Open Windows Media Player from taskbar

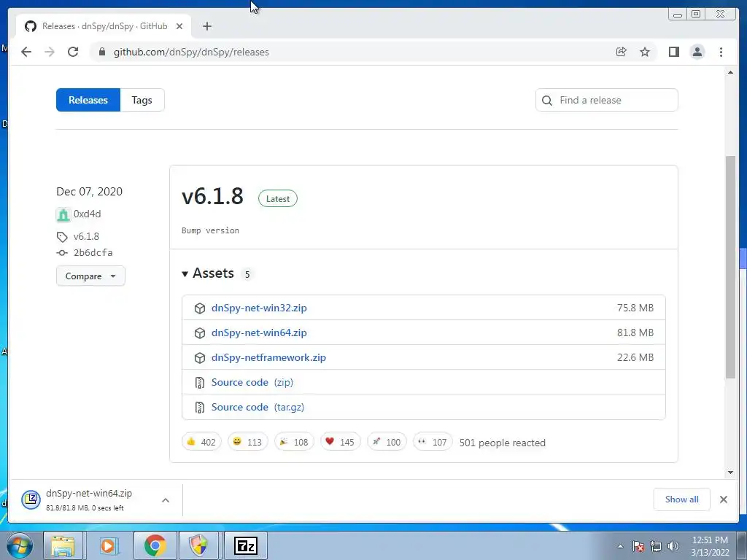tap(108, 545)
